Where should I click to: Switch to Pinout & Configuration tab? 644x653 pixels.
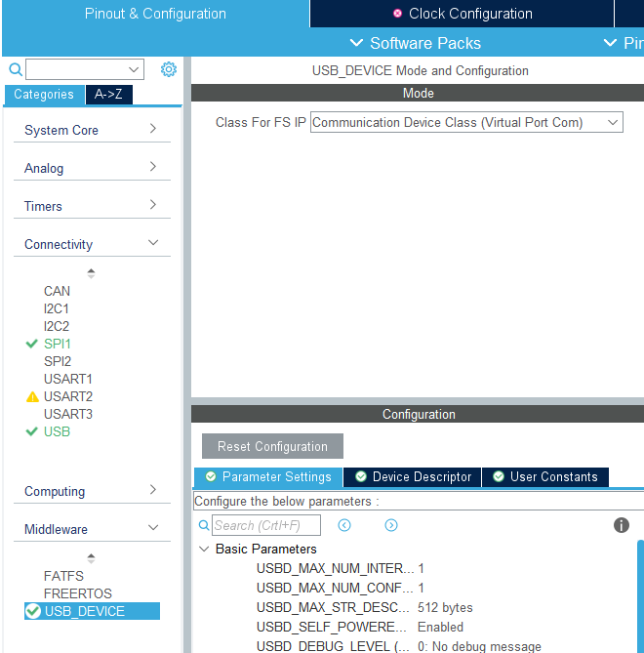pos(155,14)
